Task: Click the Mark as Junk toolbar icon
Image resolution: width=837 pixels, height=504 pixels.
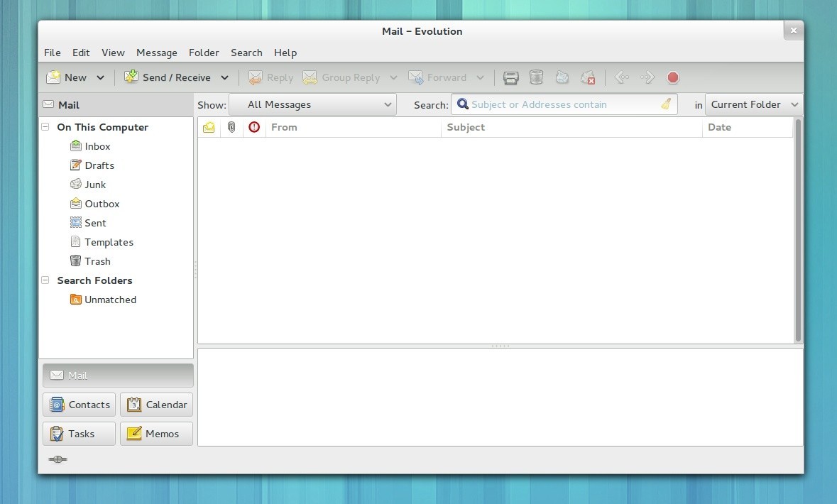Action: (562, 77)
